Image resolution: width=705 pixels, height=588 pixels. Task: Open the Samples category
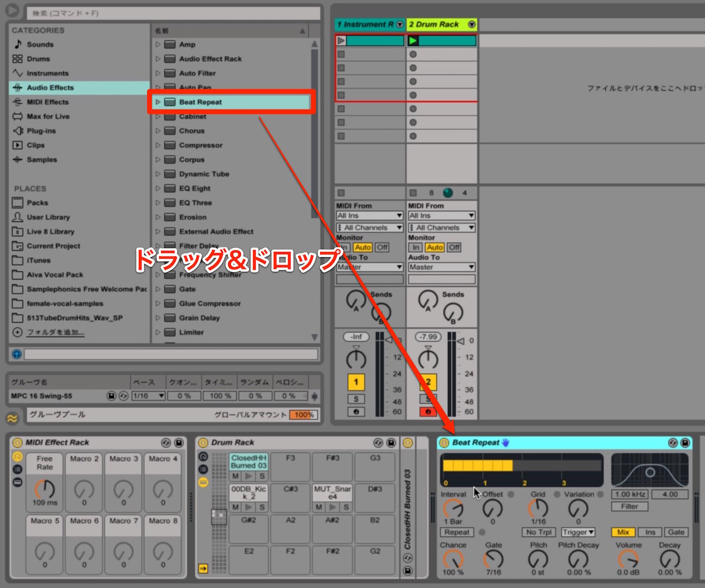click(42, 160)
